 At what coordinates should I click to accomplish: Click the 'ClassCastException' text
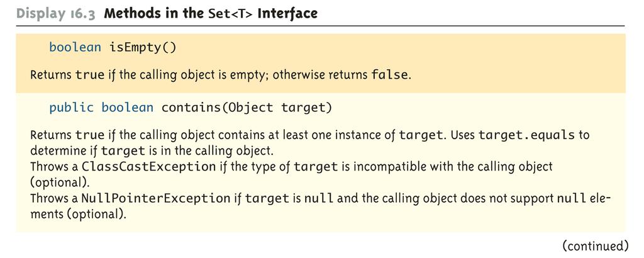[148, 167]
